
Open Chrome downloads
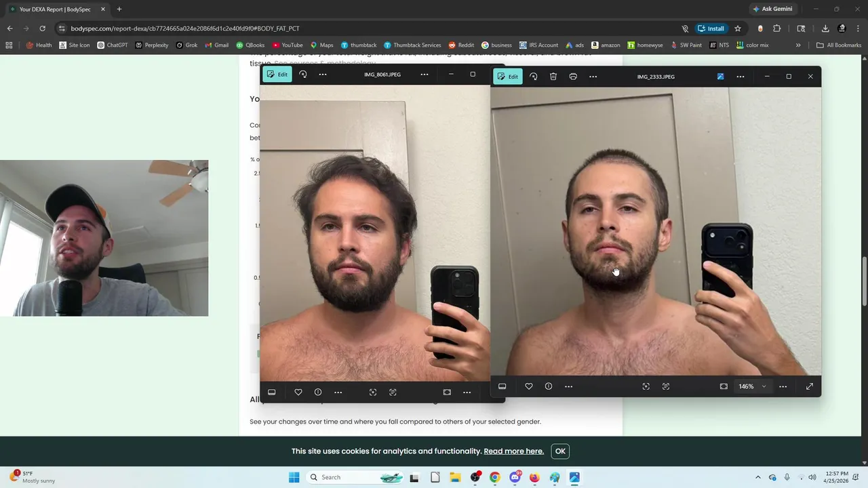point(825,28)
